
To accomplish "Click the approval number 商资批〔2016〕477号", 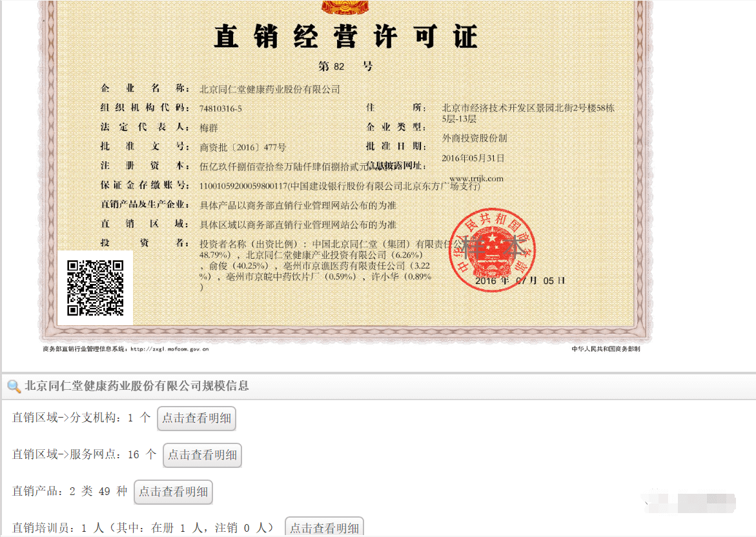I will (243, 147).
